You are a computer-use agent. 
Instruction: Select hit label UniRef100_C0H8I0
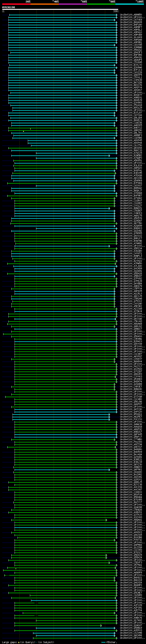coord(131,492)
